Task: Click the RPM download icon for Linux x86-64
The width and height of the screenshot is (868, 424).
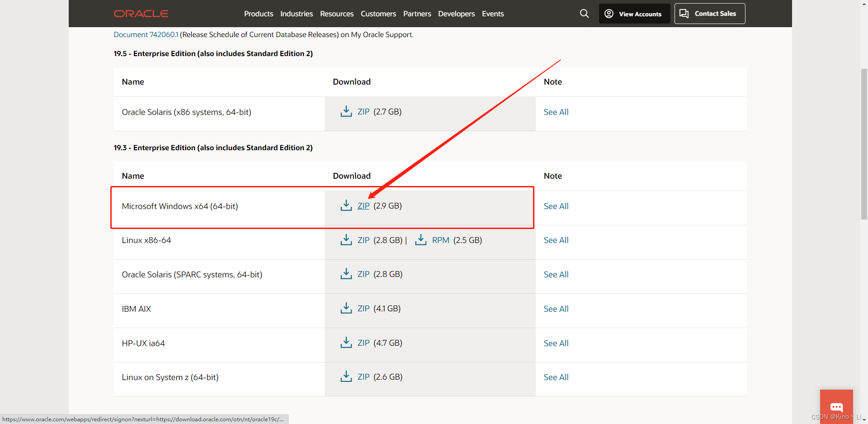Action: point(420,240)
